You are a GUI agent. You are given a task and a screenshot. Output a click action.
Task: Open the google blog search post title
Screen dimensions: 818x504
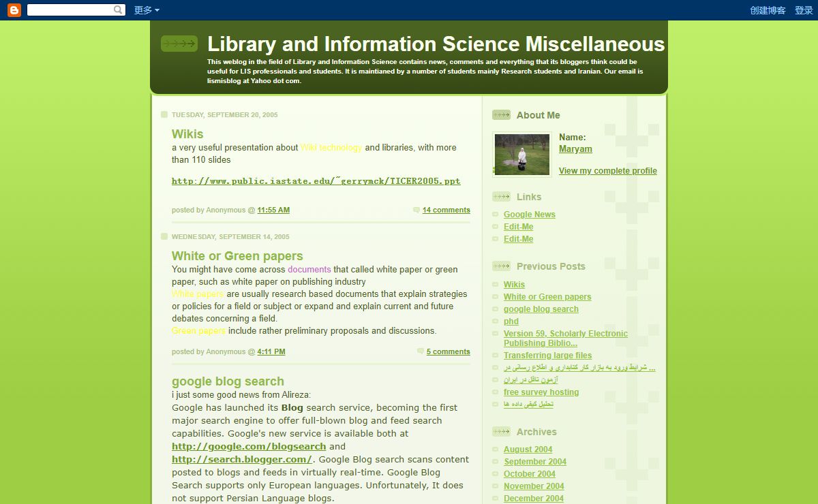tap(228, 381)
